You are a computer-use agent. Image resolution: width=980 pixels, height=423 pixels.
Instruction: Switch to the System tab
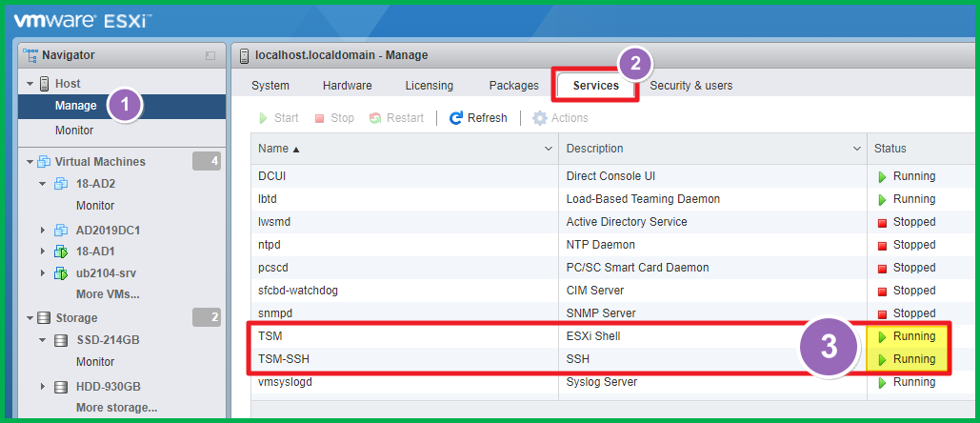(270, 86)
